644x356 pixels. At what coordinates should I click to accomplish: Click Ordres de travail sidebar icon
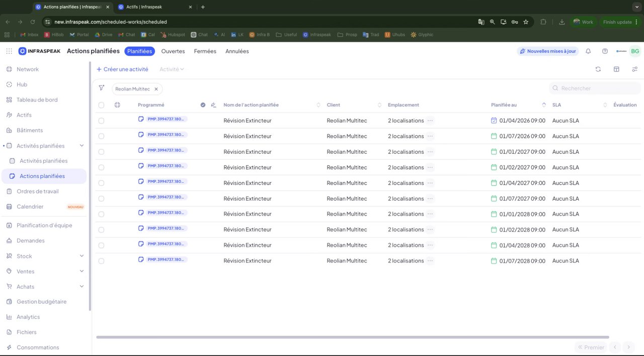tap(9, 191)
